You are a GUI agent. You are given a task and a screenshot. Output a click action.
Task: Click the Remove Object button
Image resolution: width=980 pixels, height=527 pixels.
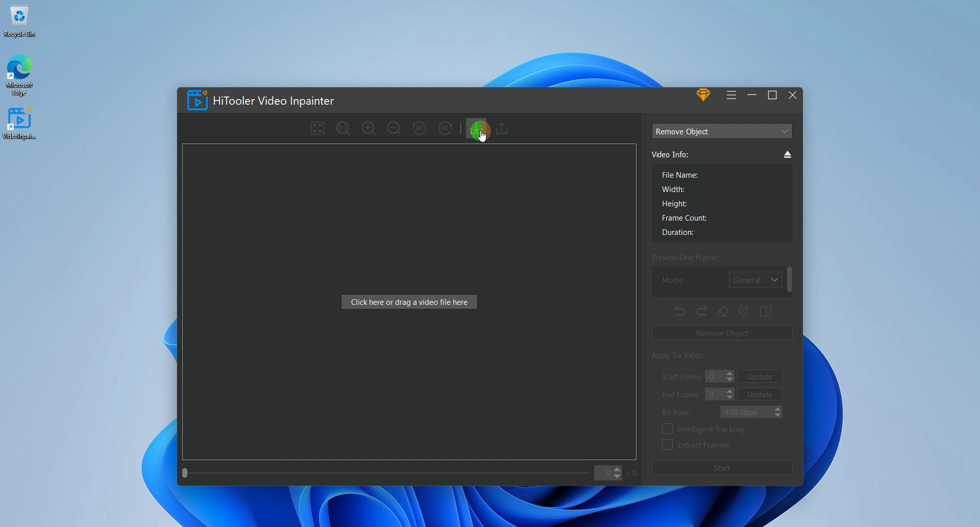tap(721, 333)
